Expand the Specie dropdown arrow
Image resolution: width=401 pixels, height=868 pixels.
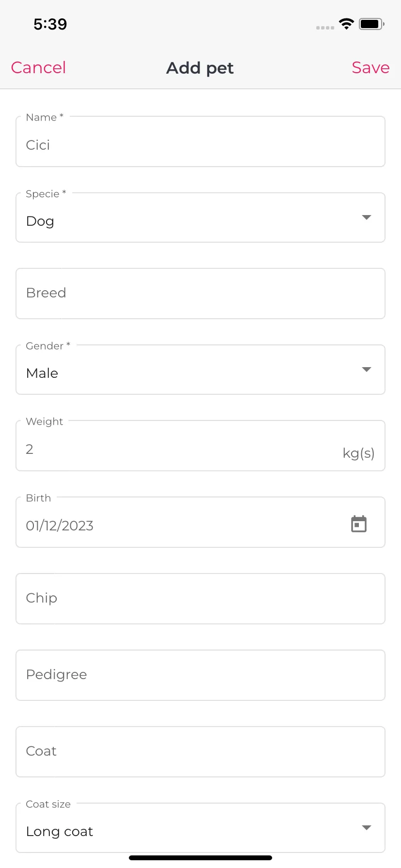pos(367,217)
